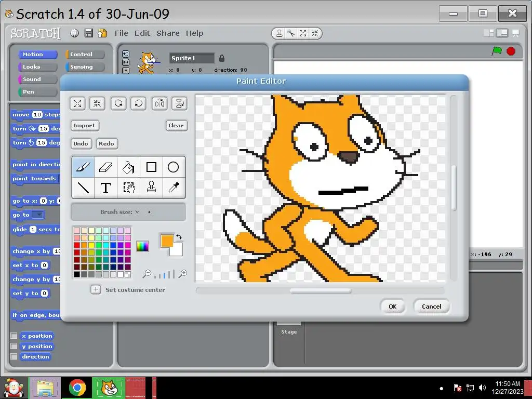Pick the black swatch in the palette
This screenshot has height=399, width=532.
77,274
